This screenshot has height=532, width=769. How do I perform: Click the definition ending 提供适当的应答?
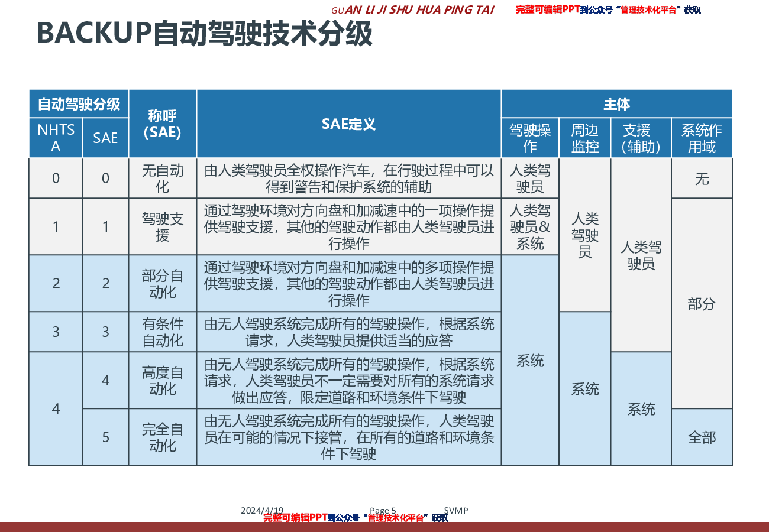click(348, 332)
